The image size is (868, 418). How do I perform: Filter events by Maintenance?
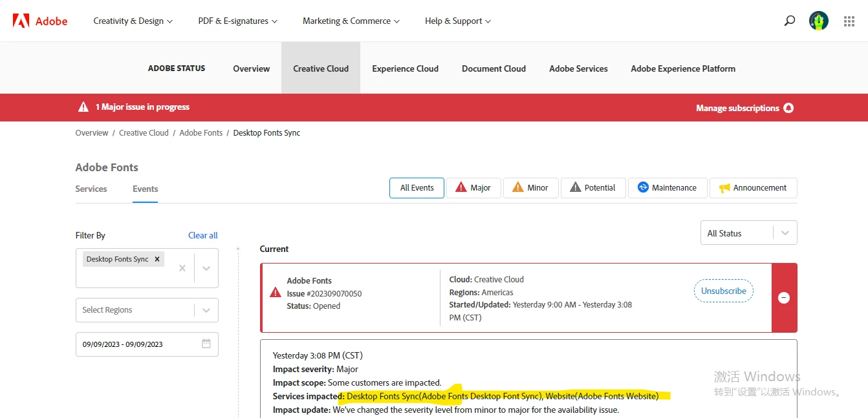pos(667,188)
